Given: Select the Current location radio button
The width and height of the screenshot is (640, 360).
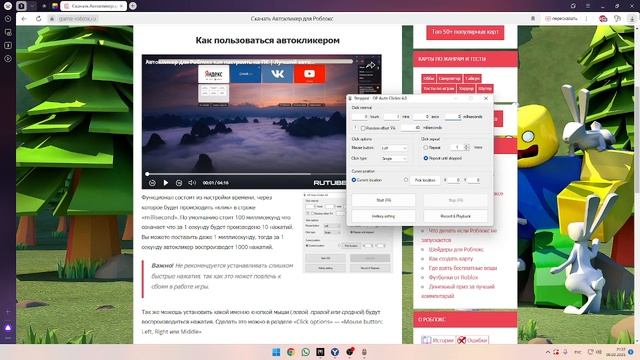Looking at the screenshot, I should (354, 180).
